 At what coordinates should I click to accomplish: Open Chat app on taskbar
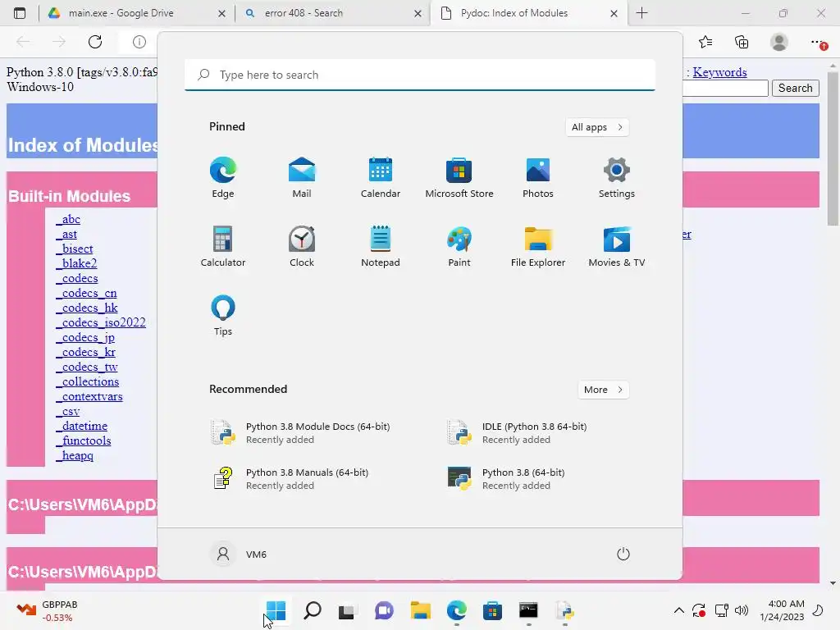(384, 610)
